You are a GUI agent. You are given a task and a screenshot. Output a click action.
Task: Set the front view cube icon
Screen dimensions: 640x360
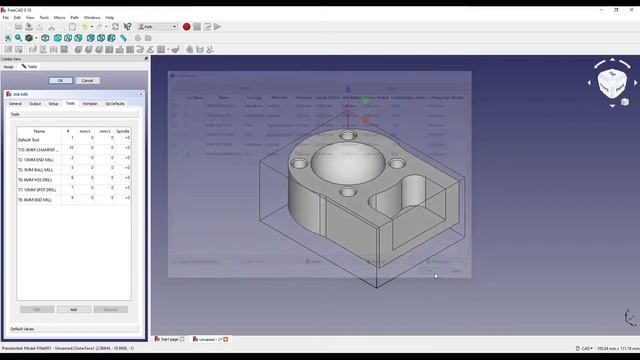[58, 38]
